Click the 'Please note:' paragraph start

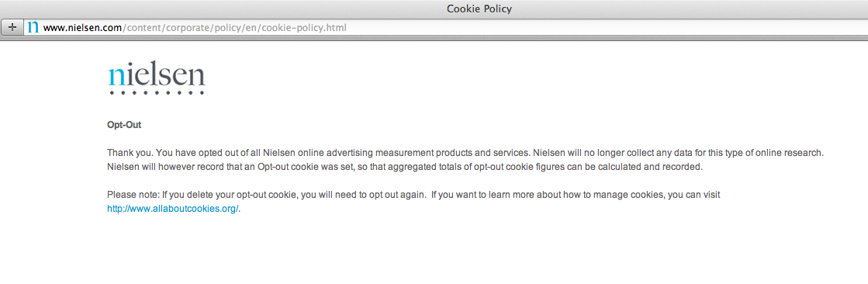pyautogui.click(x=133, y=195)
